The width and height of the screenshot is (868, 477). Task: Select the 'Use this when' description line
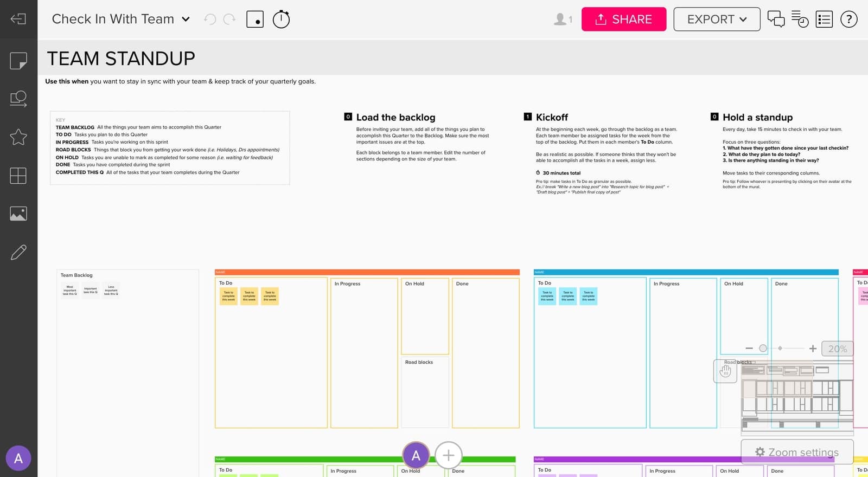click(180, 81)
